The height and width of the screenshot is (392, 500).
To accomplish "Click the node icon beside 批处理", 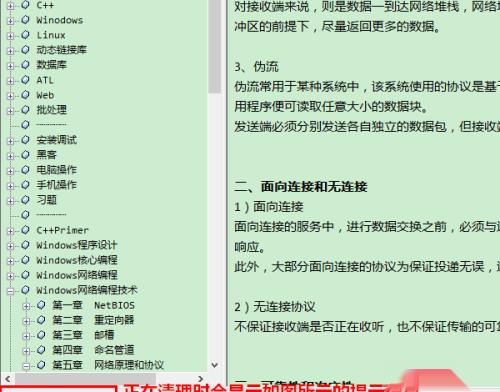I will (x=25, y=110).
